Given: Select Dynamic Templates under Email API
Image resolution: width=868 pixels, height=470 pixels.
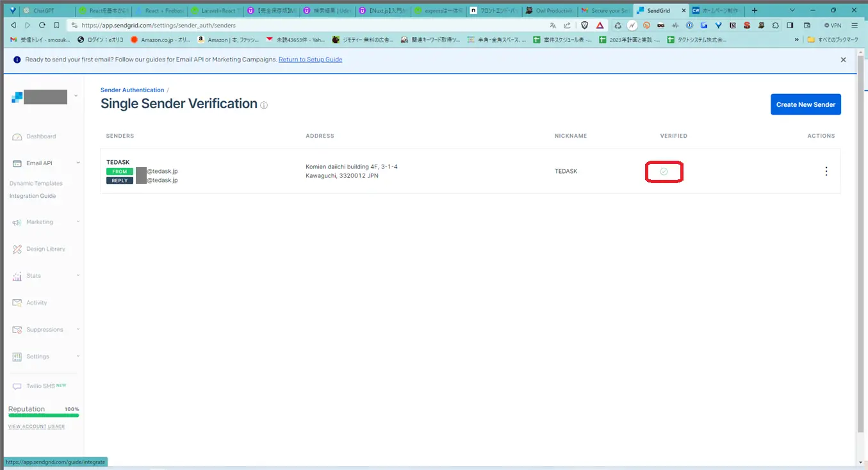Looking at the screenshot, I should click(x=36, y=183).
